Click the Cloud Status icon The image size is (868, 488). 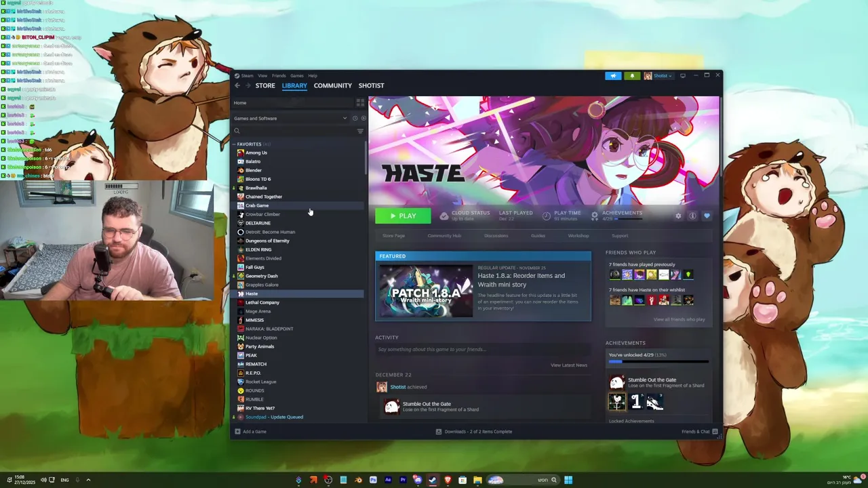[x=444, y=216]
